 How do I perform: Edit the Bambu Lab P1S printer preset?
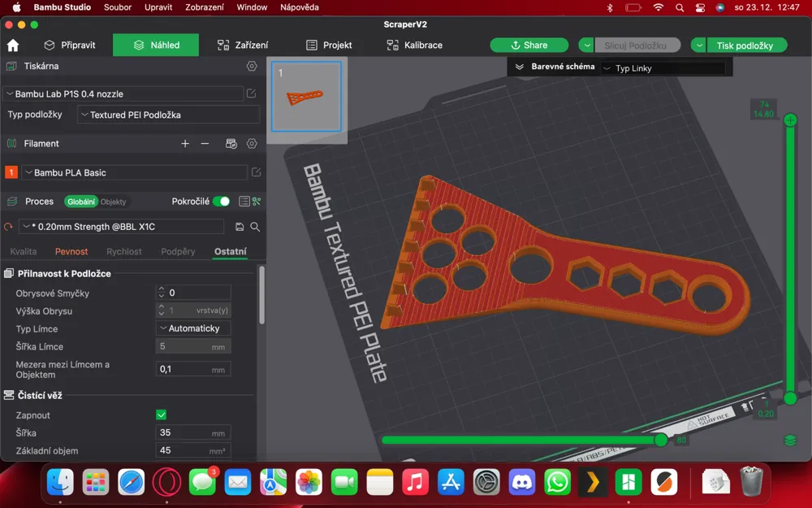(x=251, y=93)
